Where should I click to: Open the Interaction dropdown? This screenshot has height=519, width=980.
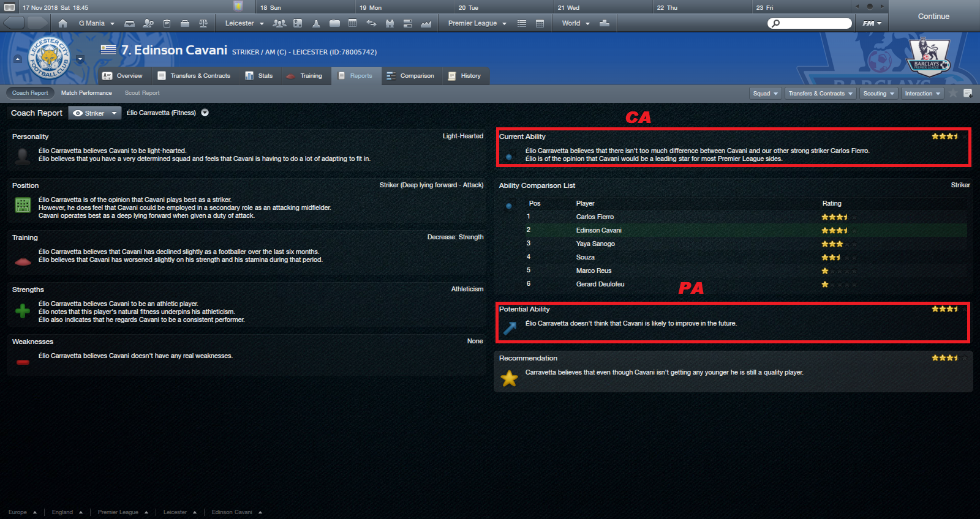click(922, 93)
